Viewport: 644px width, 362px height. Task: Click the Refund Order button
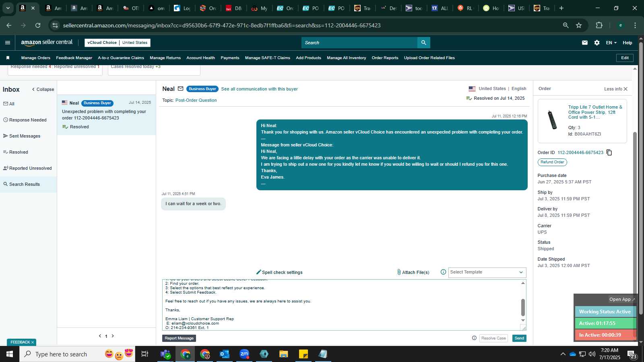[552, 162]
